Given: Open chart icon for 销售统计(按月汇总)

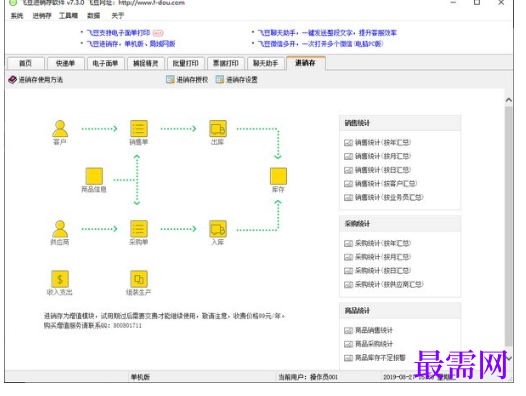Looking at the screenshot, I should pyautogui.click(x=349, y=156).
